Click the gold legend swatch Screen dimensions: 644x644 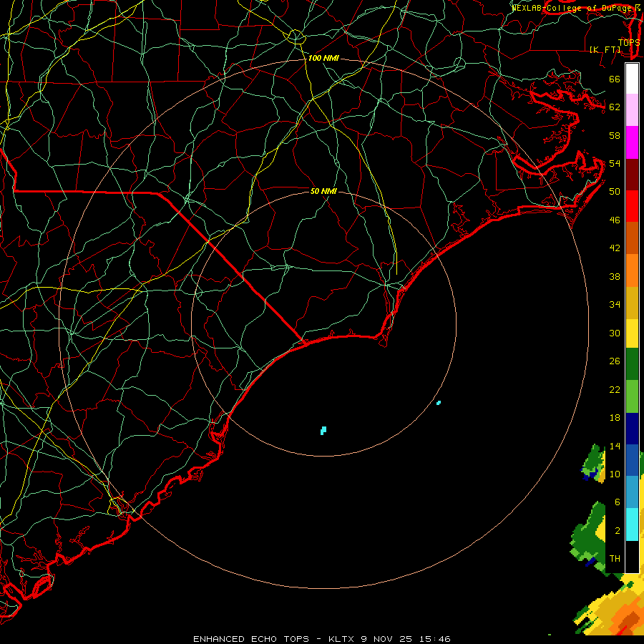632,303
